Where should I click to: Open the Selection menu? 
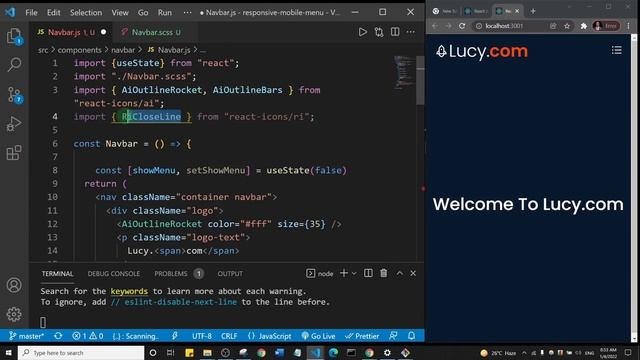pos(86,13)
